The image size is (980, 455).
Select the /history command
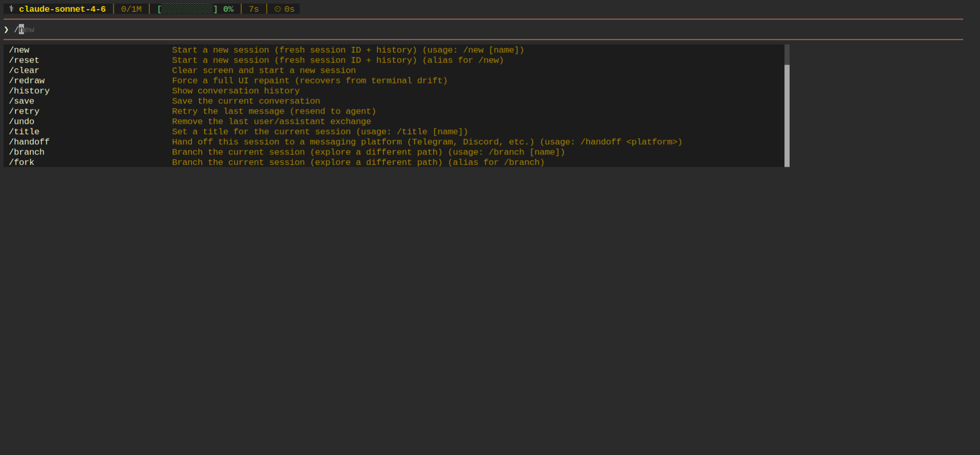pos(29,91)
